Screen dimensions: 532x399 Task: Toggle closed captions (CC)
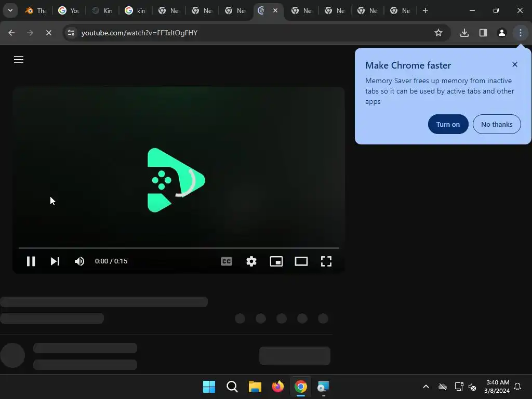[x=227, y=261]
